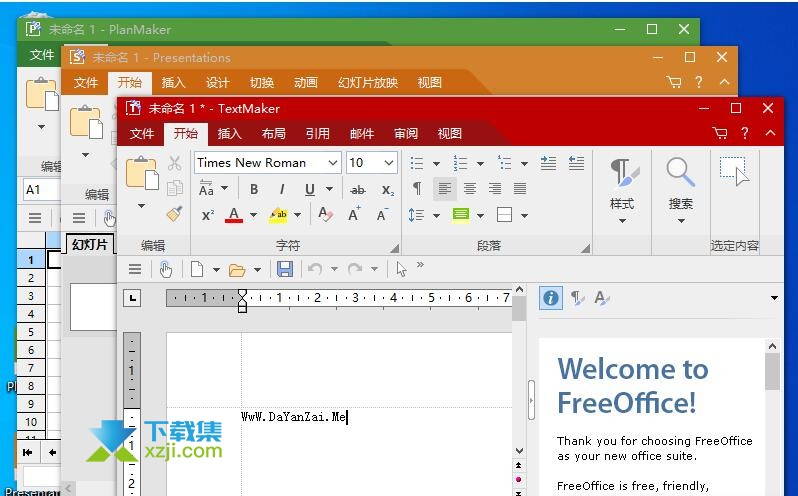Select align left paragraph button
This screenshot has width=798, height=496.
pos(445,189)
